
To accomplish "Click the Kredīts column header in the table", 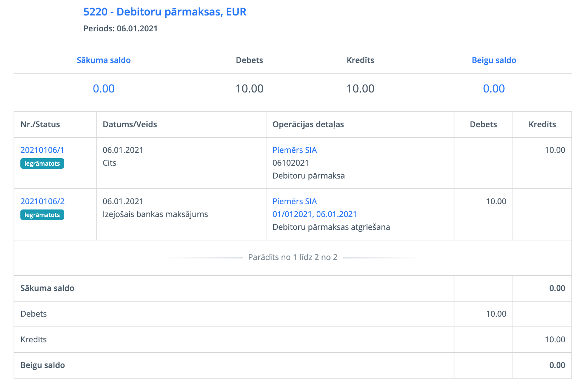I will (542, 125).
